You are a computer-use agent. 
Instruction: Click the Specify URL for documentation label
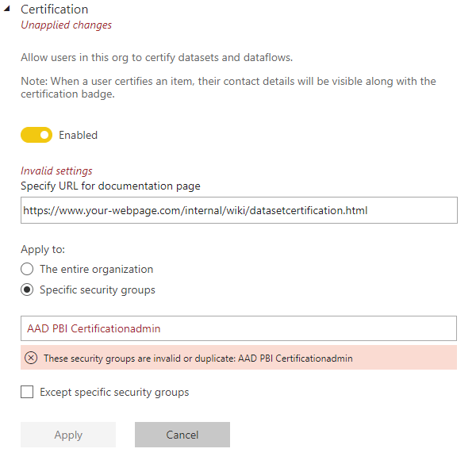click(110, 186)
